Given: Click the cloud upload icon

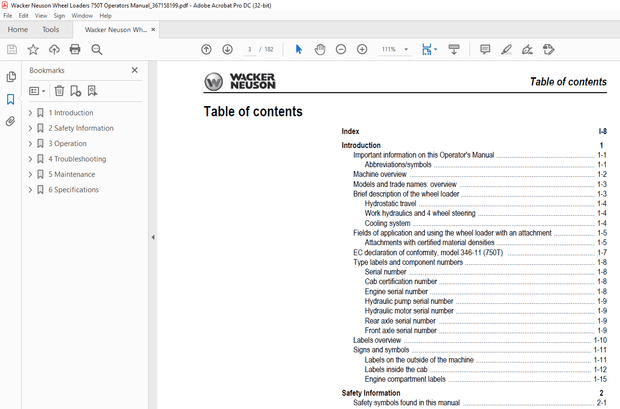Looking at the screenshot, I should (x=54, y=49).
